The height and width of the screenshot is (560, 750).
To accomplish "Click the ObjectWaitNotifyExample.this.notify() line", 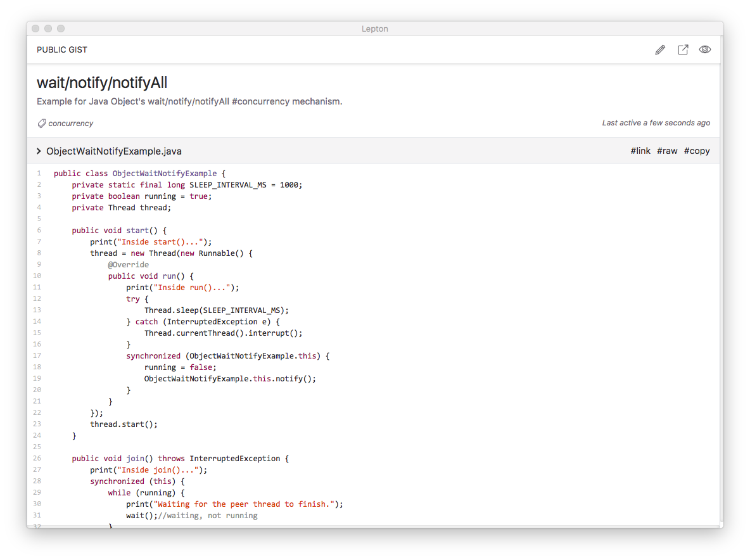I will coord(230,379).
